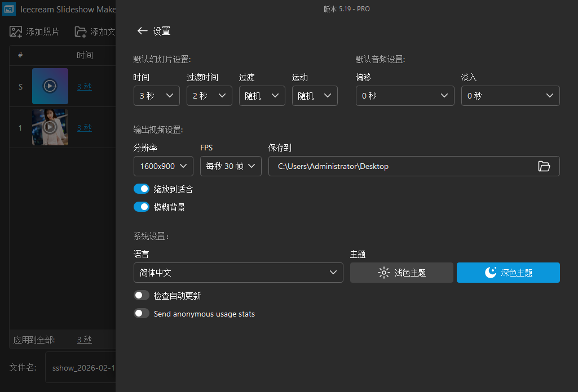This screenshot has height=392, width=578.
Task: Open the 过渡 dropdown set to 随机
Action: pyautogui.click(x=262, y=96)
